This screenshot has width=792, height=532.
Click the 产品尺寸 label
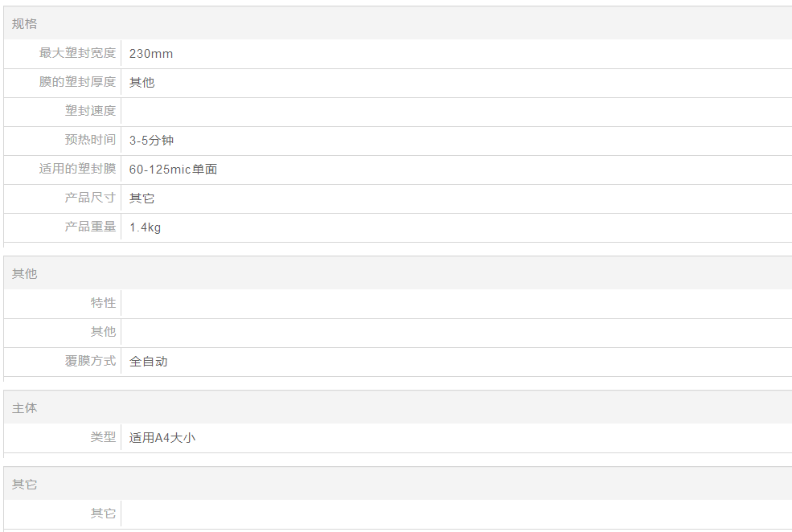click(90, 198)
